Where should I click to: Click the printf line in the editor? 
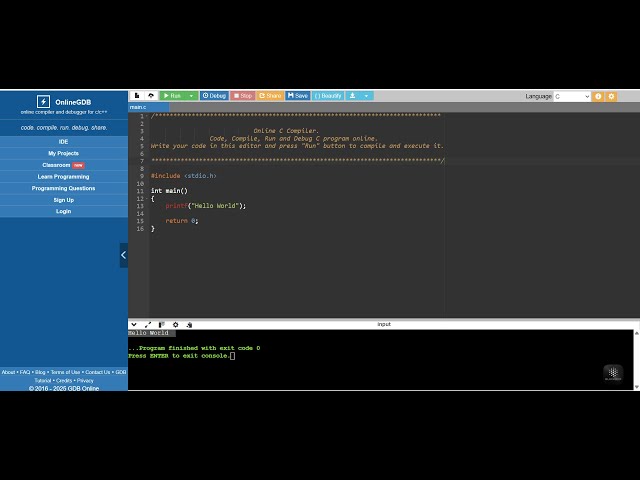(206, 206)
